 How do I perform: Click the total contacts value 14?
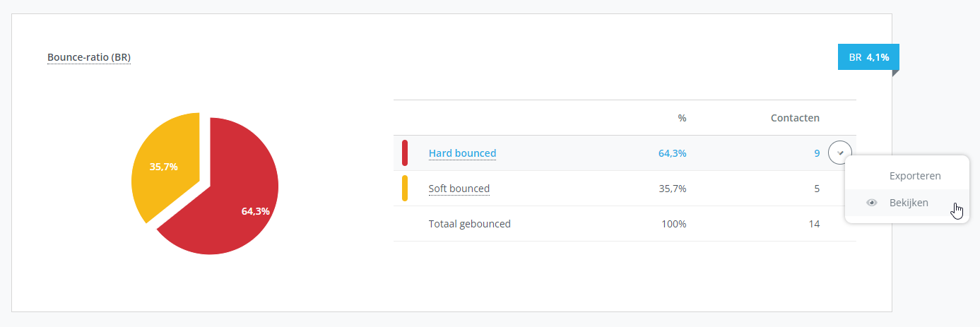[814, 224]
